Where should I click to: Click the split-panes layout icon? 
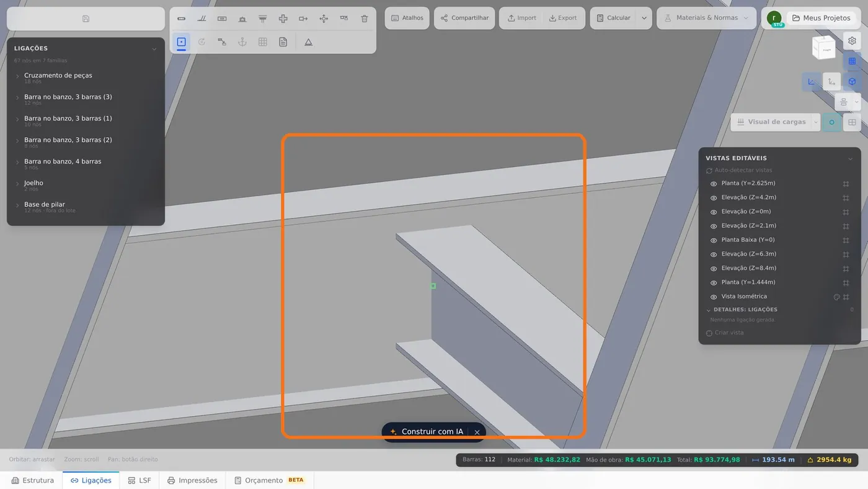click(852, 122)
